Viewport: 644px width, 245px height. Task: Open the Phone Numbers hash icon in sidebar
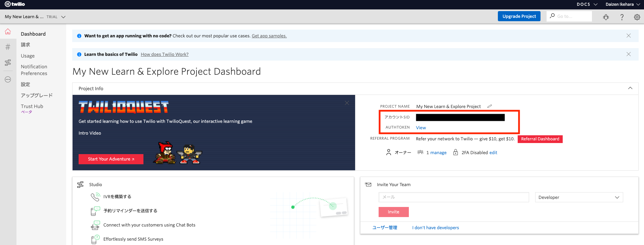pyautogui.click(x=8, y=47)
